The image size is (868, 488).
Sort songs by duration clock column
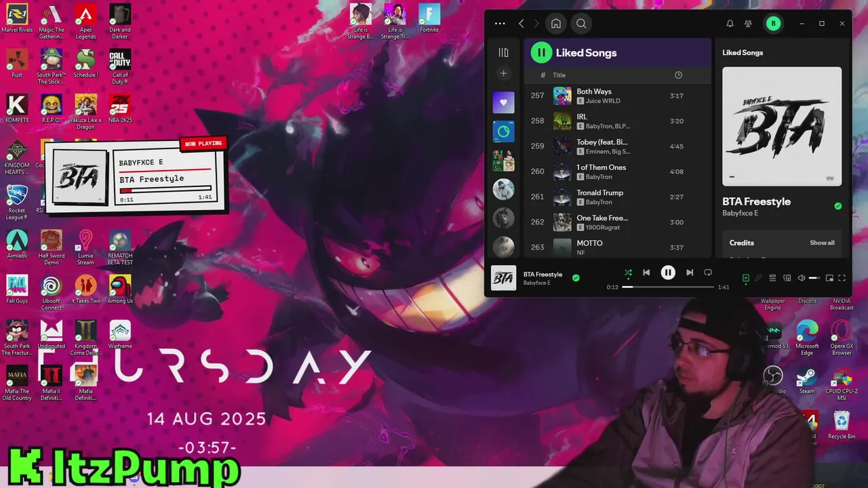pos(678,75)
